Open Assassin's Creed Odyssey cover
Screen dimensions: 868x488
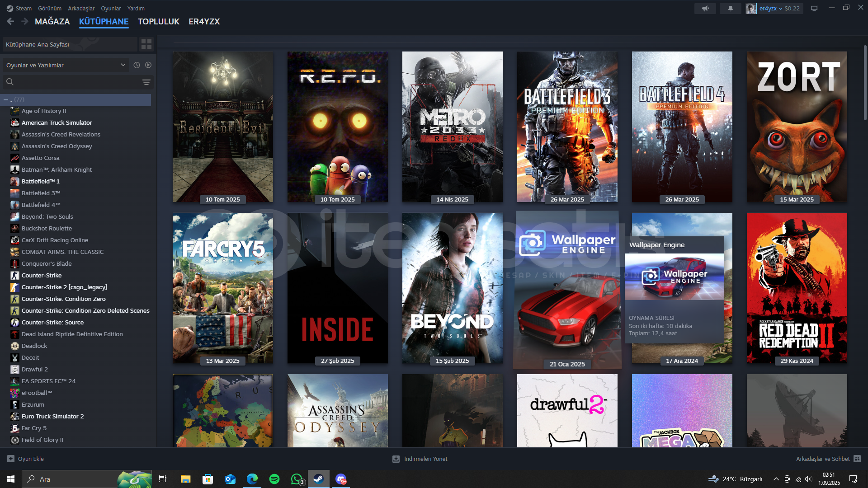[x=337, y=411]
